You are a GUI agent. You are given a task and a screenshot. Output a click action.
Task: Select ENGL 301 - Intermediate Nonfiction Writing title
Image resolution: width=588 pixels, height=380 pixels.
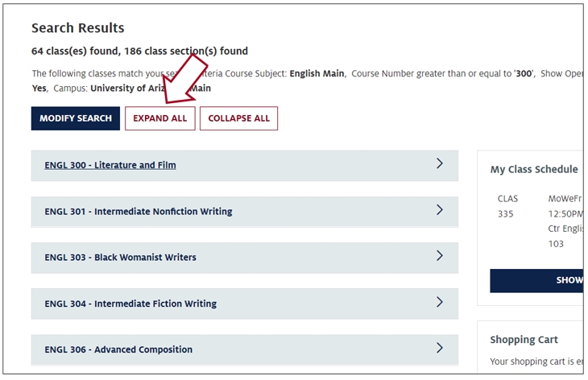(x=139, y=212)
